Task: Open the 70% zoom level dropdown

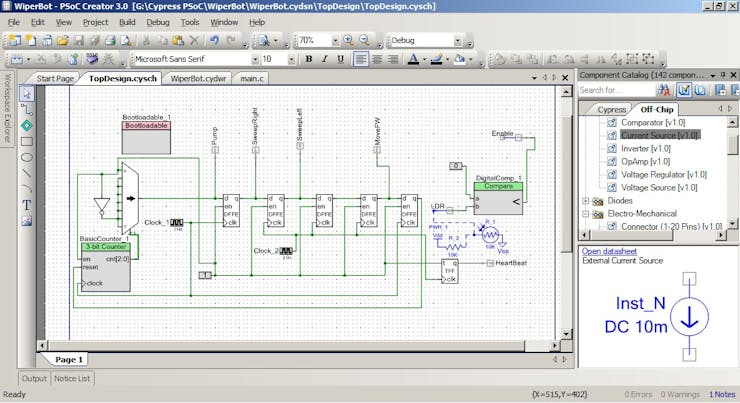Action: point(335,41)
